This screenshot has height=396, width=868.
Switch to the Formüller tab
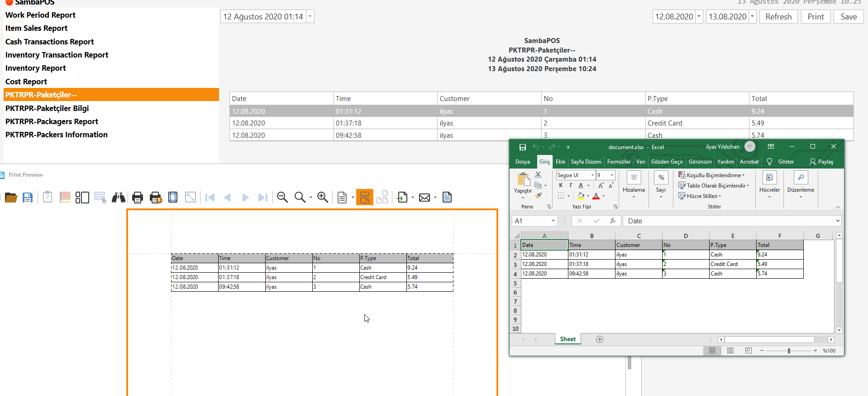pyautogui.click(x=619, y=162)
